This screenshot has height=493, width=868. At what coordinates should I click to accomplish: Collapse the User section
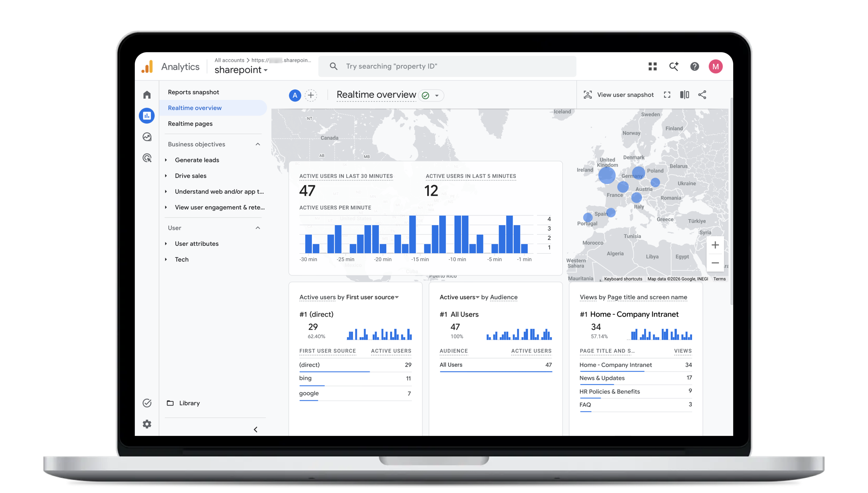[258, 228]
